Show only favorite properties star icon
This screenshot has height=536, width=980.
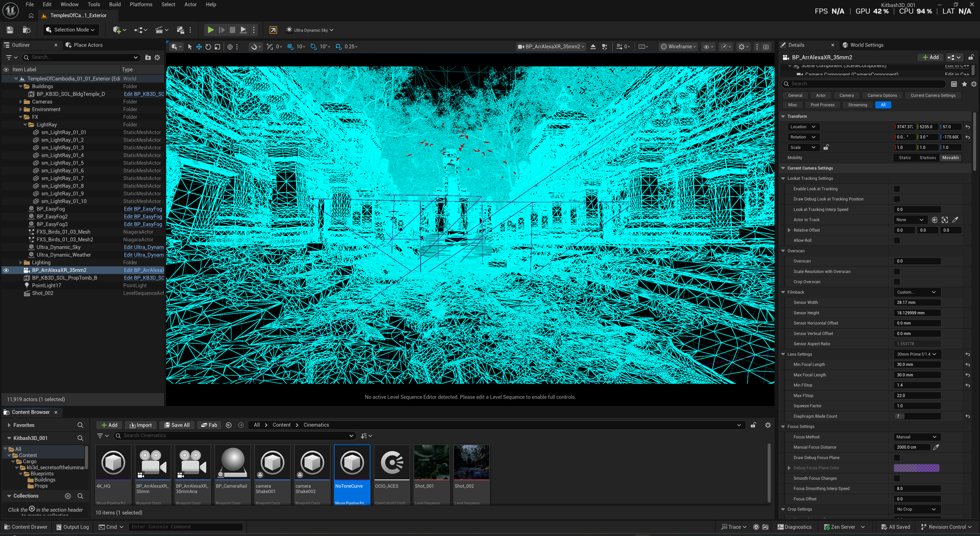(964, 84)
